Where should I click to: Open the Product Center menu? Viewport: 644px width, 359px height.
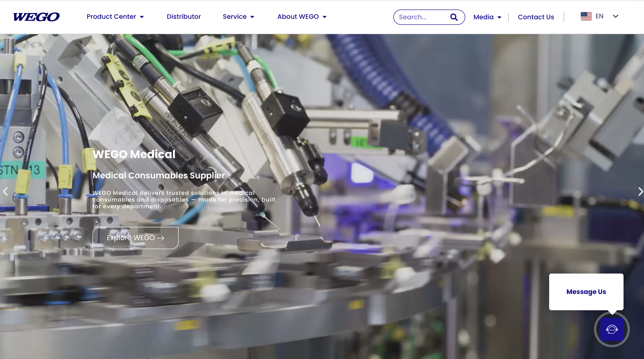111,17
